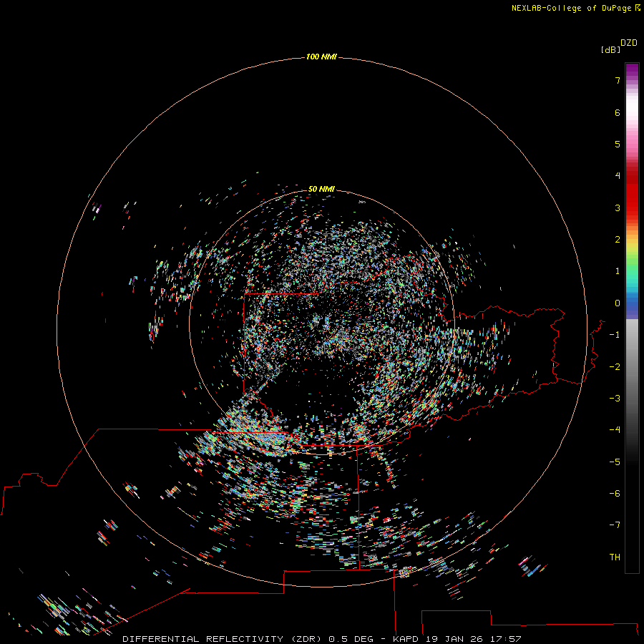Click the [dB] unit label
Screen dimensions: 644x644
610,50
